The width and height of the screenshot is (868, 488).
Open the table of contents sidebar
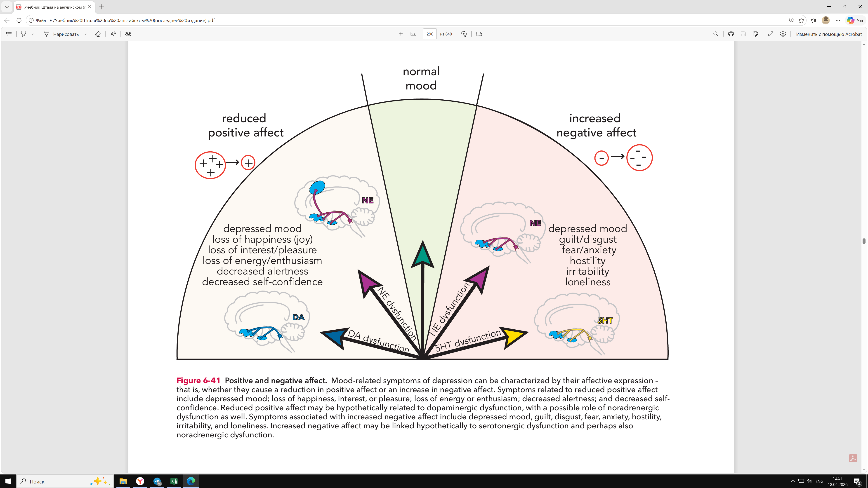9,34
